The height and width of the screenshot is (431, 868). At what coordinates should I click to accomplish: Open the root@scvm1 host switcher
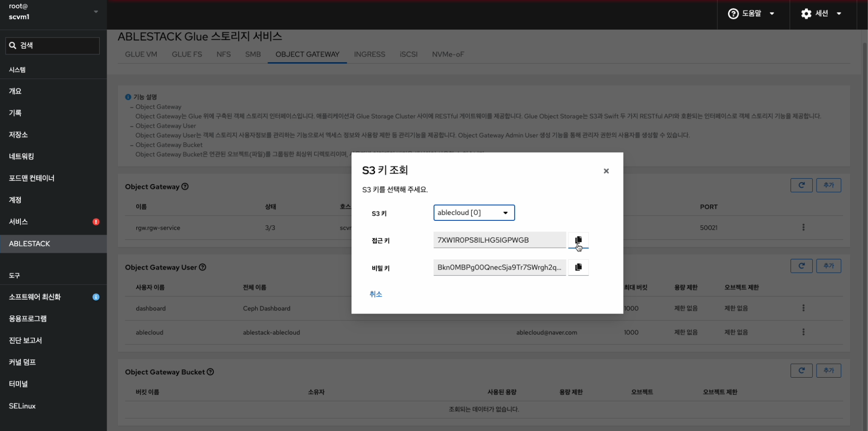pyautogui.click(x=53, y=12)
